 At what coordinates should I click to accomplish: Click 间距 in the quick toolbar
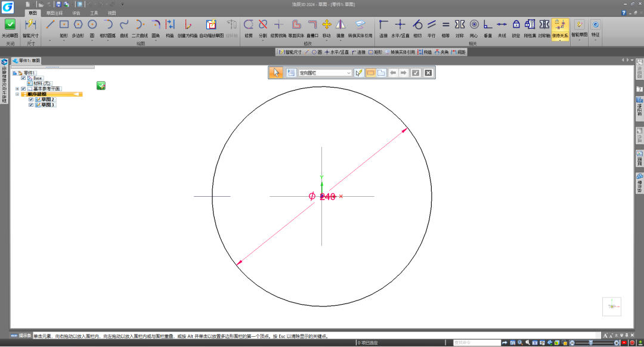[459, 52]
